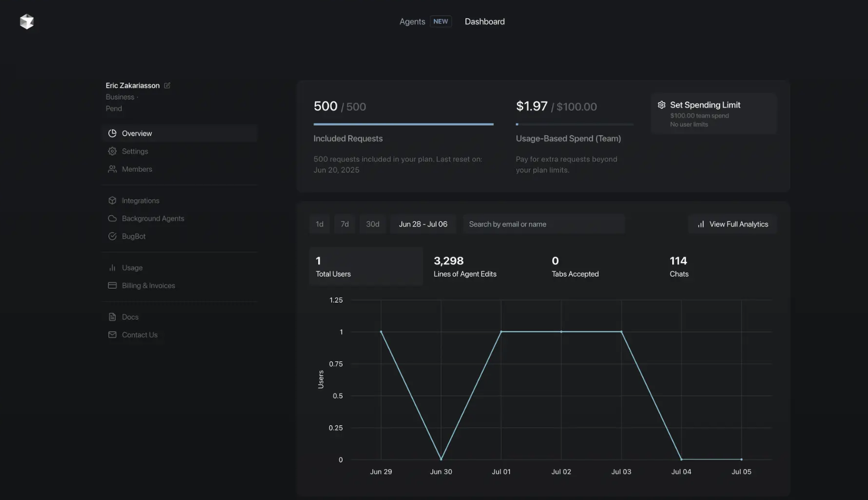
Task: Open Billing & Invoices
Action: tap(148, 285)
